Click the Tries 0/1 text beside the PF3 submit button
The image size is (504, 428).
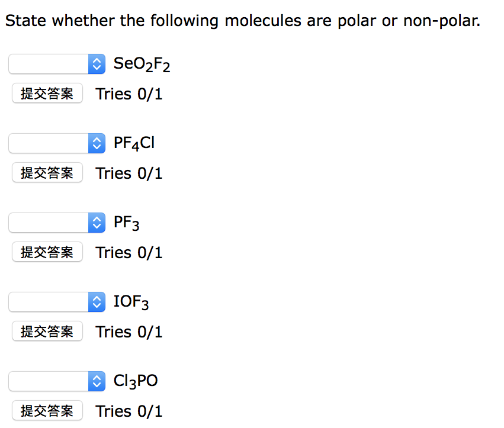click(129, 252)
